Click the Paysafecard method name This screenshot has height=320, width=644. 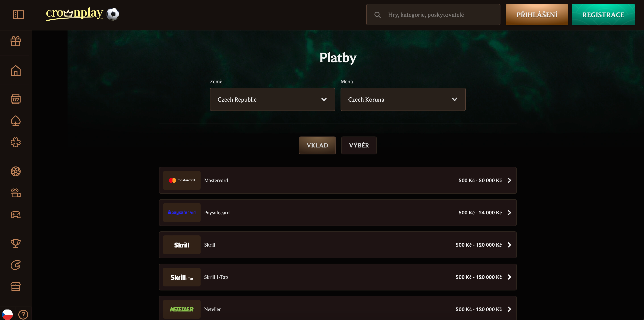pos(217,213)
